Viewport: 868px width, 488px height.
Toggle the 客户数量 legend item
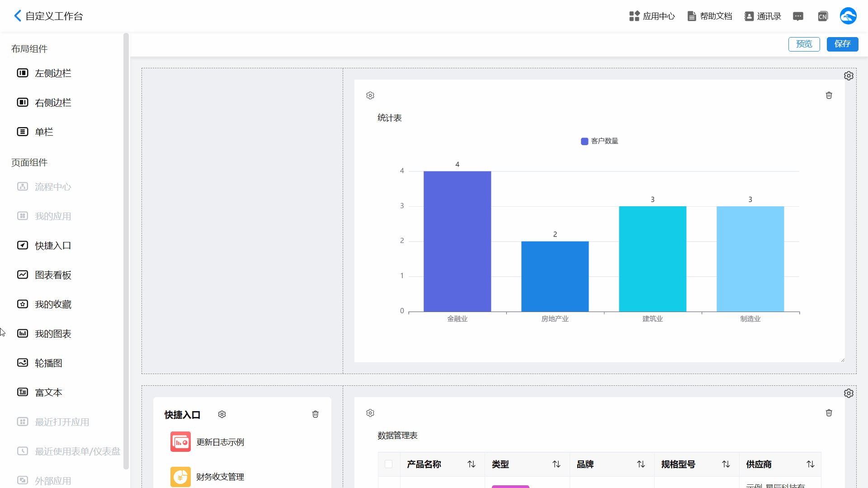point(599,141)
